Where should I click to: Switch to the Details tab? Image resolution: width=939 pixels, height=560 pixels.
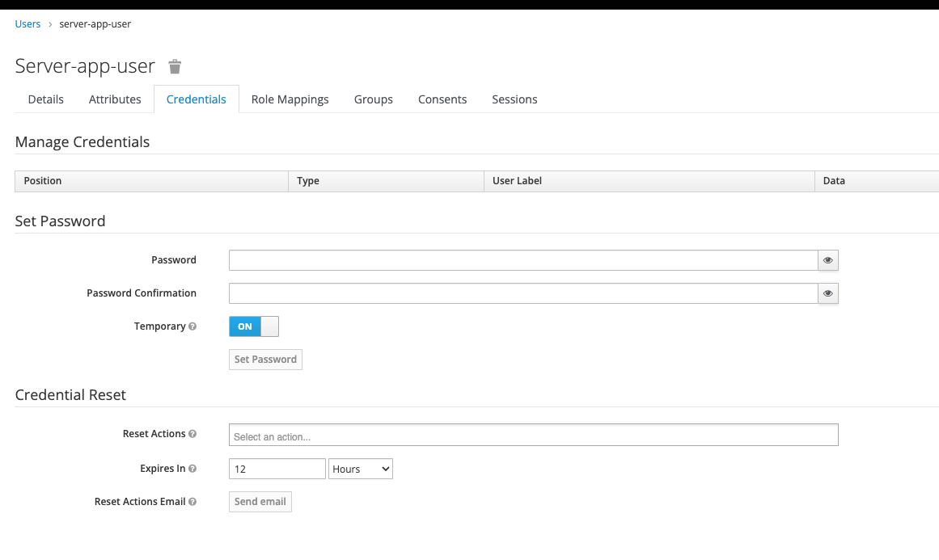coord(46,99)
